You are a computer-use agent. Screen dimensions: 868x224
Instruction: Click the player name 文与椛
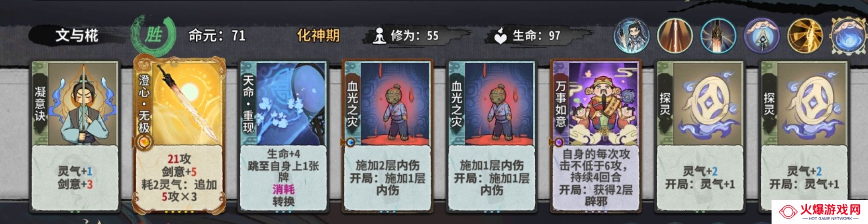pyautogui.click(x=77, y=35)
